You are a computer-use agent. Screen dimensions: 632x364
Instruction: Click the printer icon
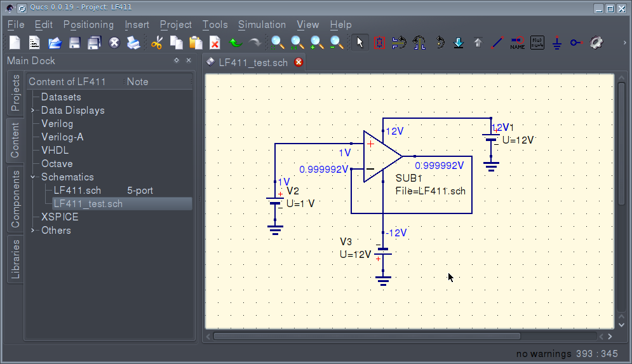click(133, 43)
